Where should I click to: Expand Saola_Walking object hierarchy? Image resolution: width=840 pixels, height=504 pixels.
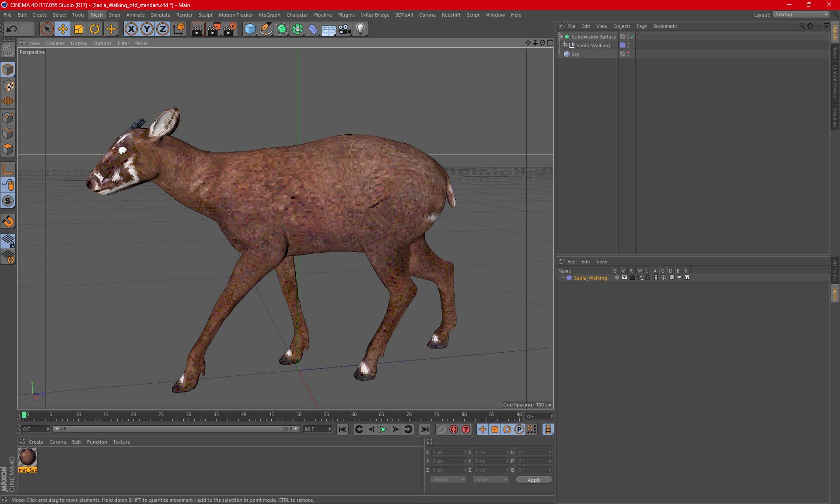point(564,45)
